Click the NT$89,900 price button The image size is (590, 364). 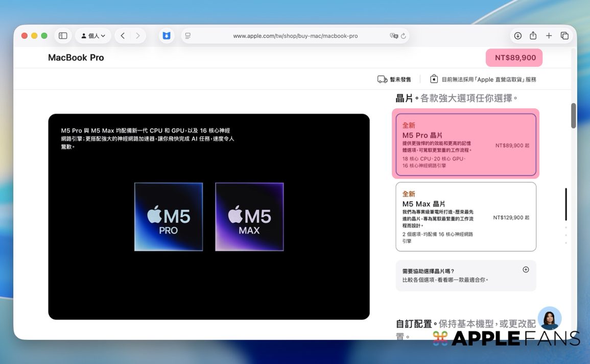514,58
